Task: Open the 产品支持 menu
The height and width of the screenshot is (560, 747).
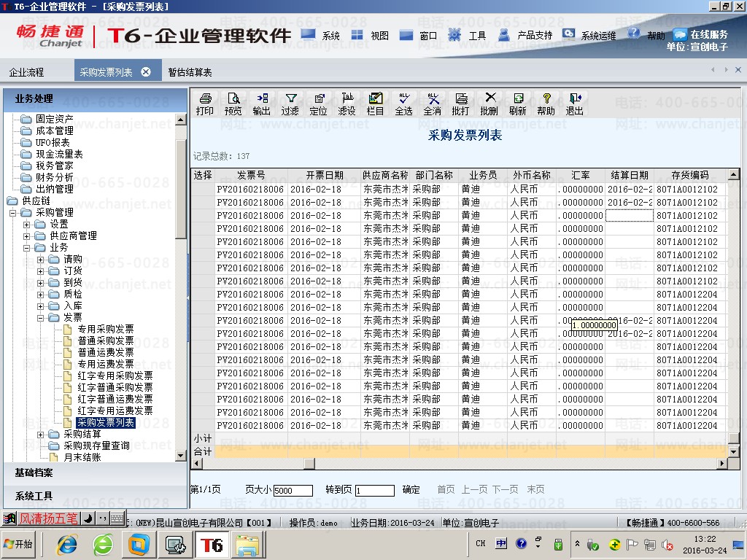Action: 525,35
